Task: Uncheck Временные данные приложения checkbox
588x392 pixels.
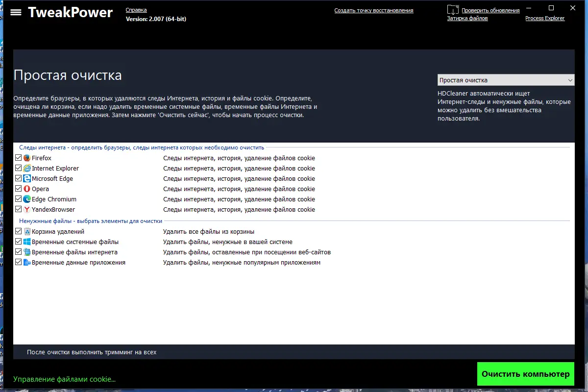Action: pyautogui.click(x=19, y=263)
